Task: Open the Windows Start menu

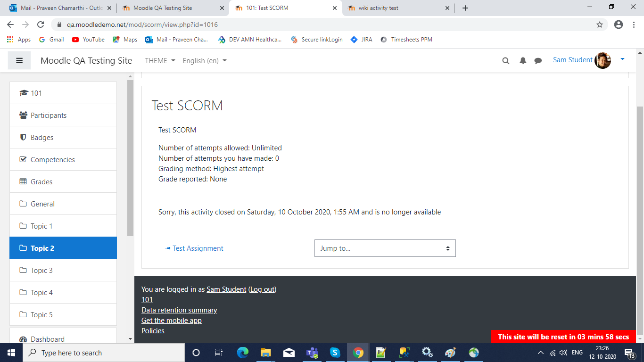Action: pos(11,353)
